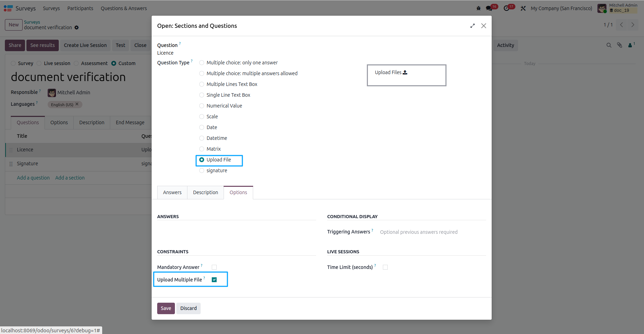644x334 pixels.
Task: Switch to the dialog Options tab
Action: point(238,192)
